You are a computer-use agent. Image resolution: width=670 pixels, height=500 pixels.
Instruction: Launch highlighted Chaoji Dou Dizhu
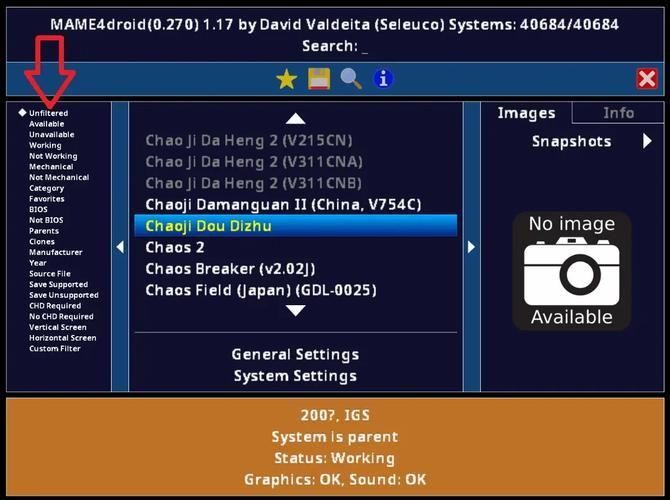296,226
